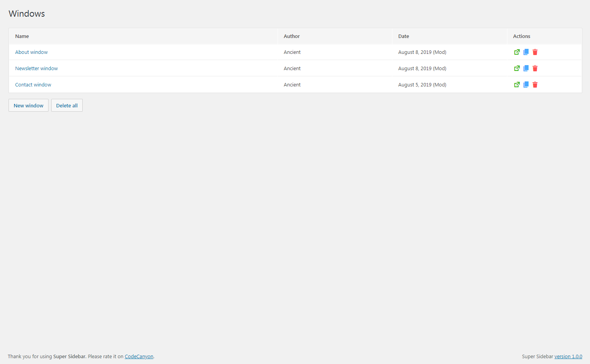
Task: Visit the CodeCanyon link in footer
Action: point(139,357)
